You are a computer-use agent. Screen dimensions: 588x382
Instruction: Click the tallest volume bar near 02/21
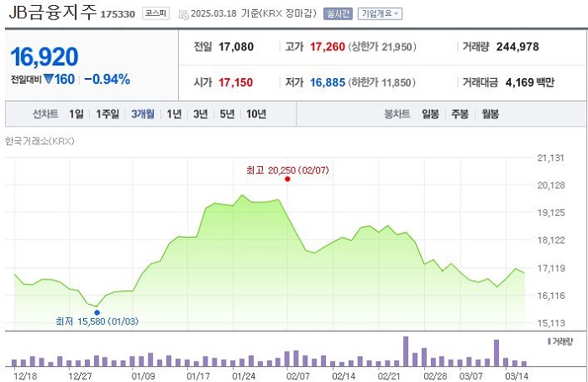point(406,351)
